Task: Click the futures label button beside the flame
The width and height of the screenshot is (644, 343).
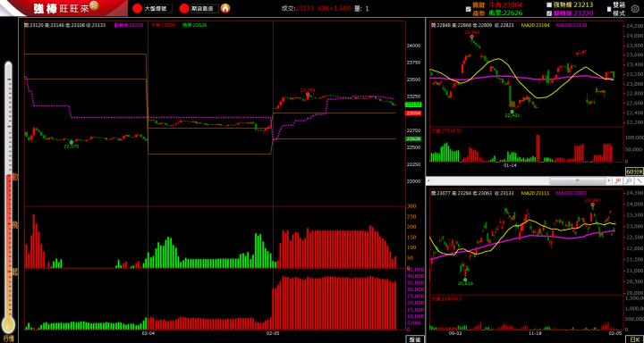Action: pos(205,8)
